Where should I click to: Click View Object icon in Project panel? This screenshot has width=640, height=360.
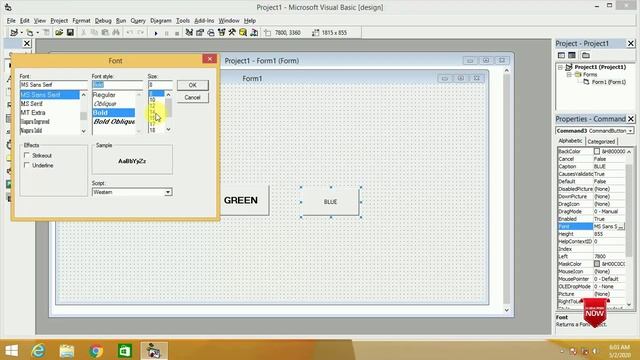pos(572,55)
